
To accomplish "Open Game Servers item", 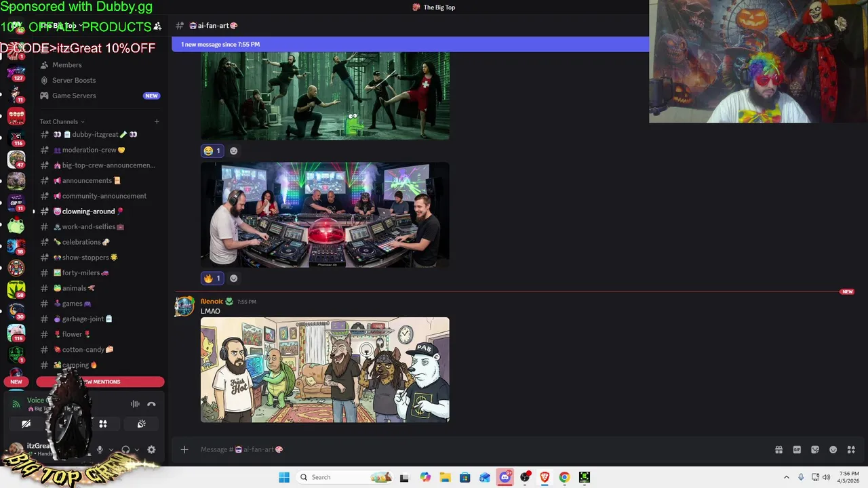I will pyautogui.click(x=100, y=96).
